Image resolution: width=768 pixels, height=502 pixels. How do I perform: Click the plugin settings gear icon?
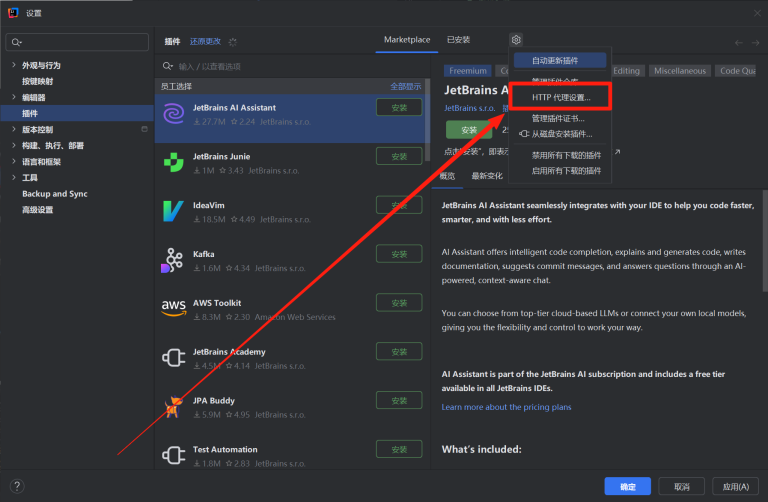coord(516,40)
